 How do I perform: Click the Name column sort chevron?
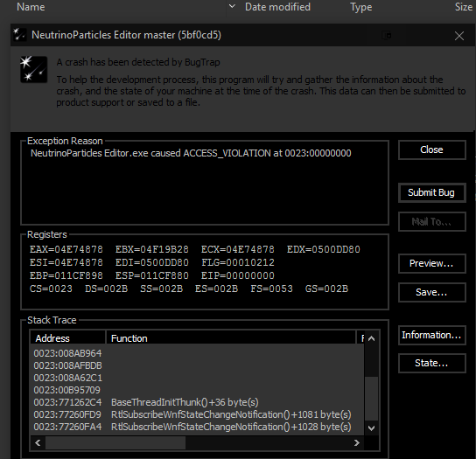click(232, 6)
